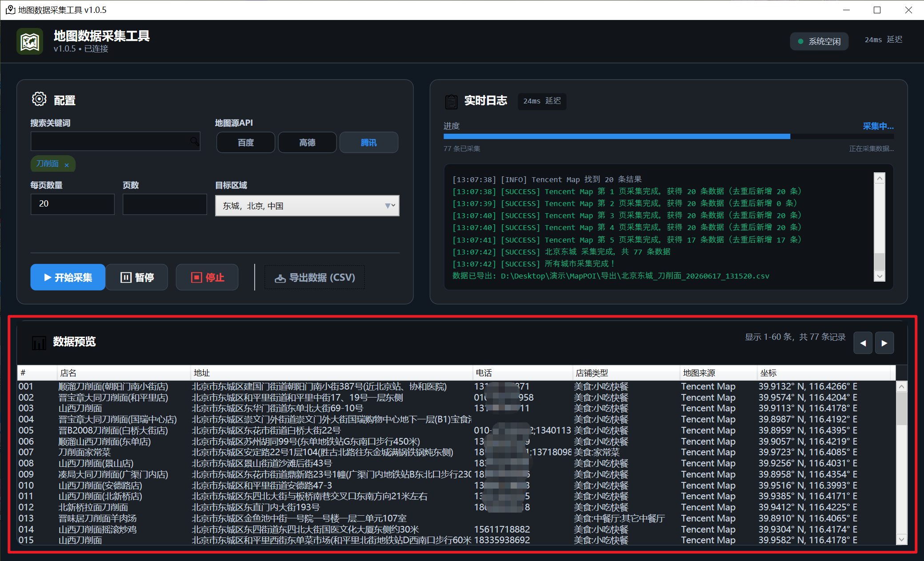The width and height of the screenshot is (924, 561).
Task: Click the app window title bar icon
Action: [10, 10]
